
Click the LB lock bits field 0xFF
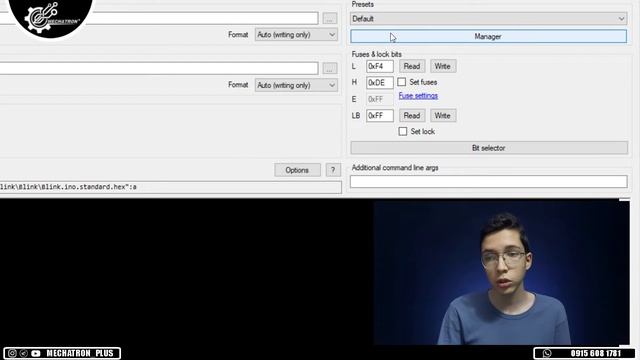coord(380,116)
